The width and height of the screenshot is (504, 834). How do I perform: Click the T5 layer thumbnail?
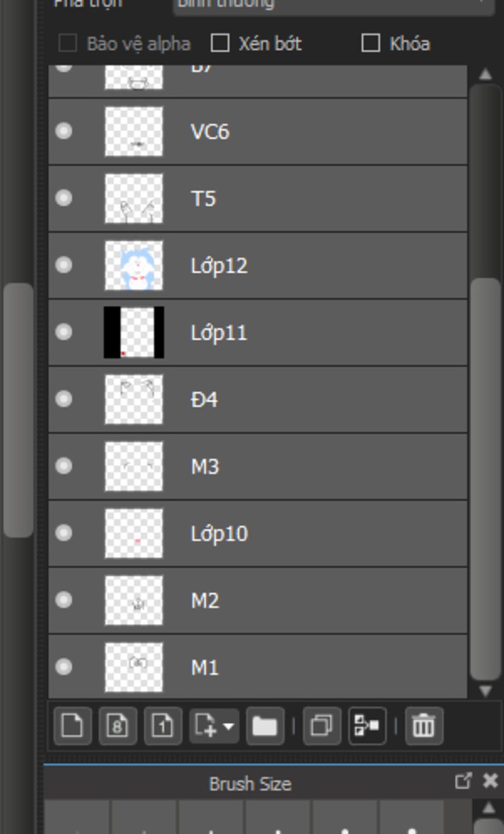134,199
